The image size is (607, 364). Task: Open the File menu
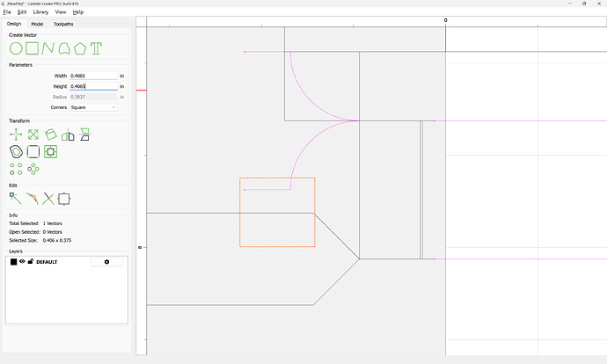pyautogui.click(x=7, y=12)
